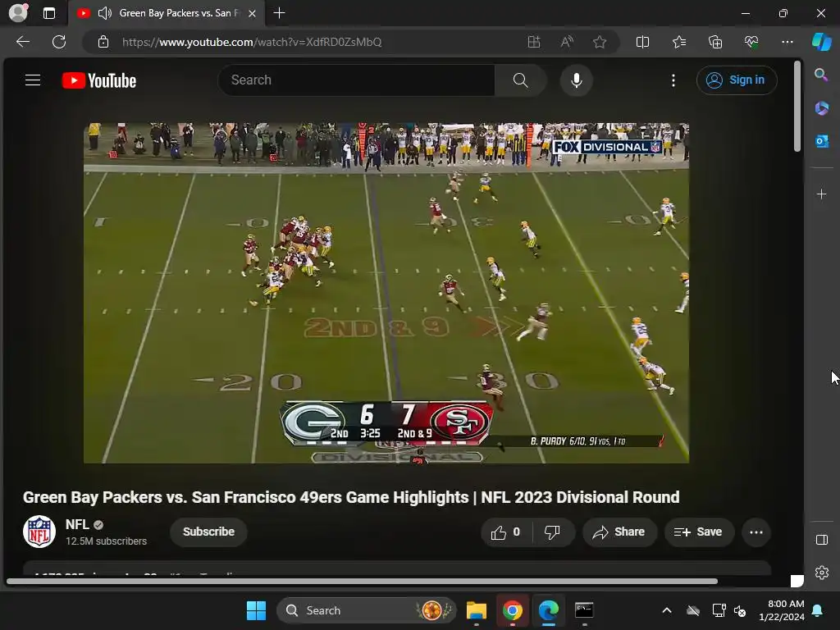Click the video player to pause
Viewport: 840px width, 630px height.
[x=386, y=293]
